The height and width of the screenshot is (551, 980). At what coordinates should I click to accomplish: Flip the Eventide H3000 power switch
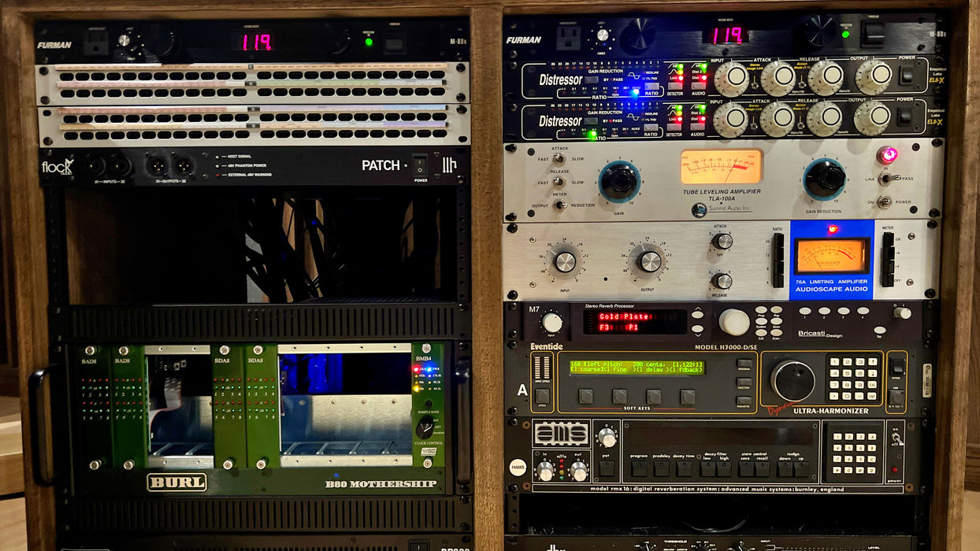(897, 365)
